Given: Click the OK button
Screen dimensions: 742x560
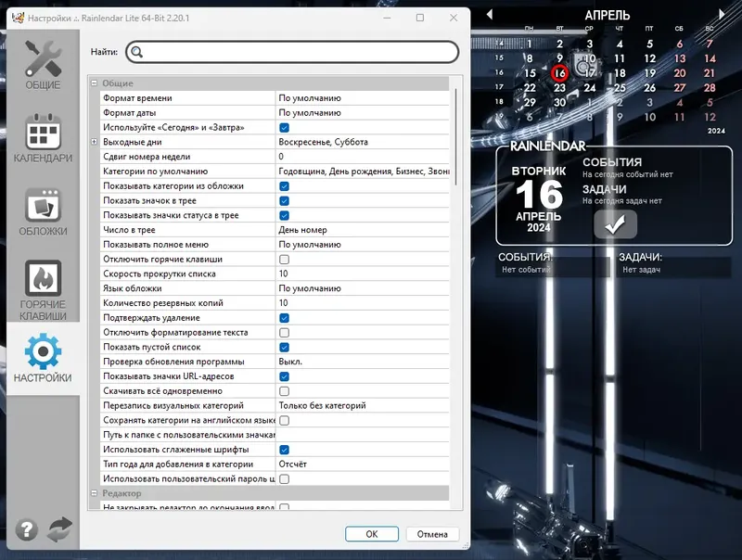Looking at the screenshot, I should click(372, 534).
